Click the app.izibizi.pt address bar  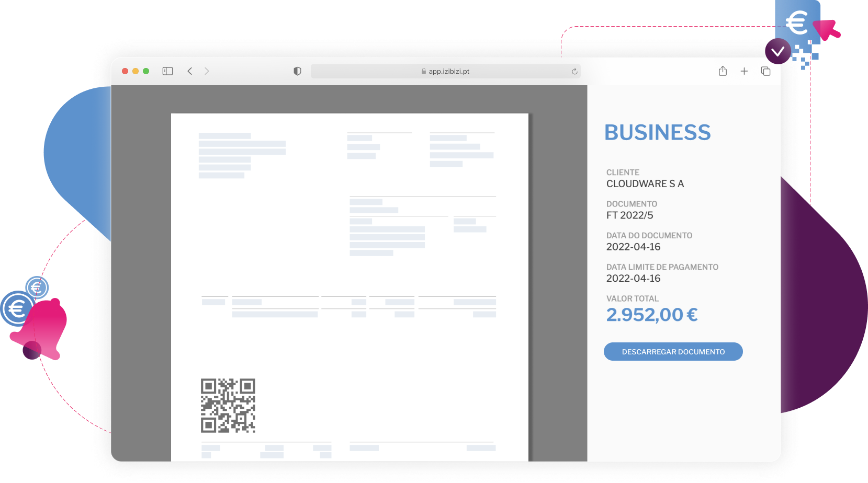click(x=445, y=72)
